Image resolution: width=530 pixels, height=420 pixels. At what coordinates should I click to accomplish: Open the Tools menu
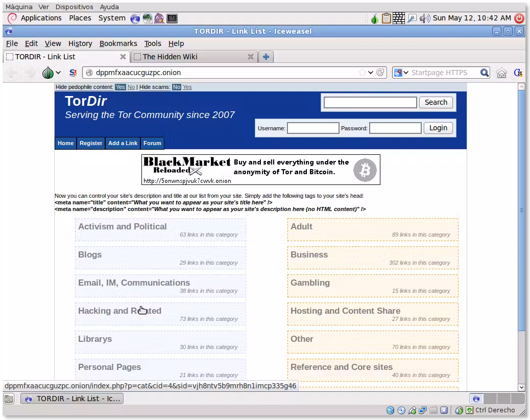coord(153,43)
